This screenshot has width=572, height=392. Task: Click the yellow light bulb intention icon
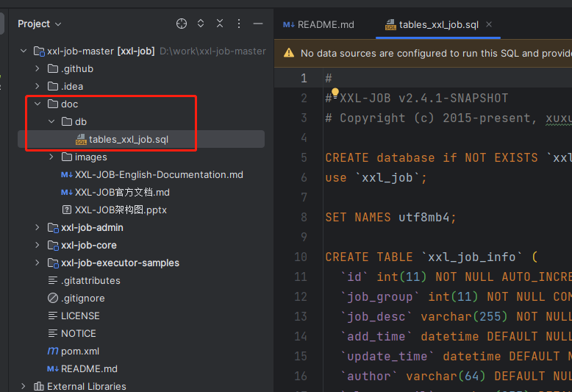click(335, 93)
